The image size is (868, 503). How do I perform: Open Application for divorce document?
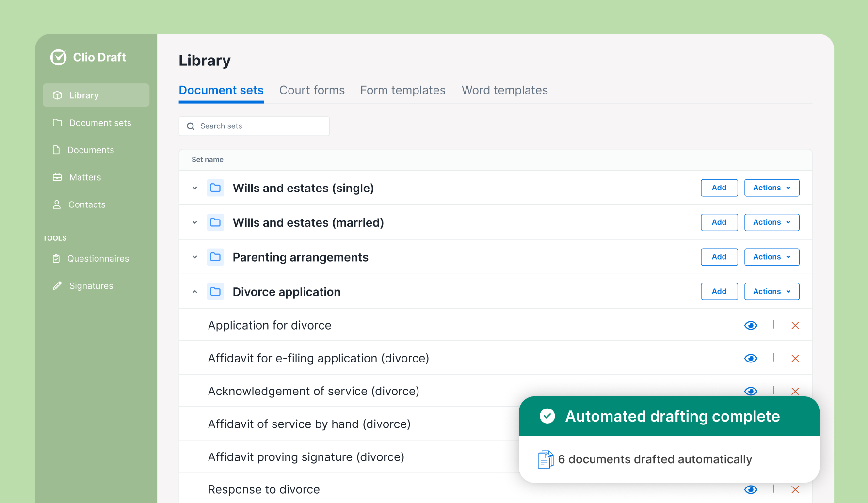point(270,325)
